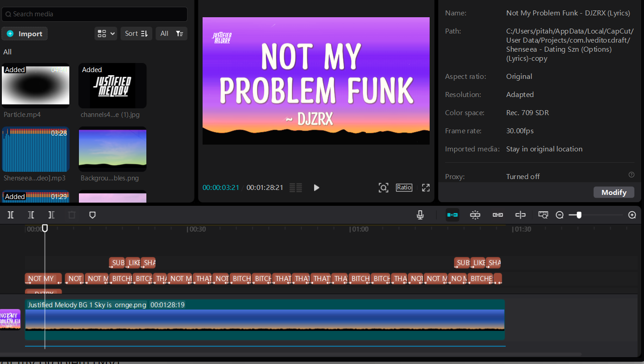Select the Justified Melody BG 1 Sky clip
644x364 pixels.
point(265,320)
